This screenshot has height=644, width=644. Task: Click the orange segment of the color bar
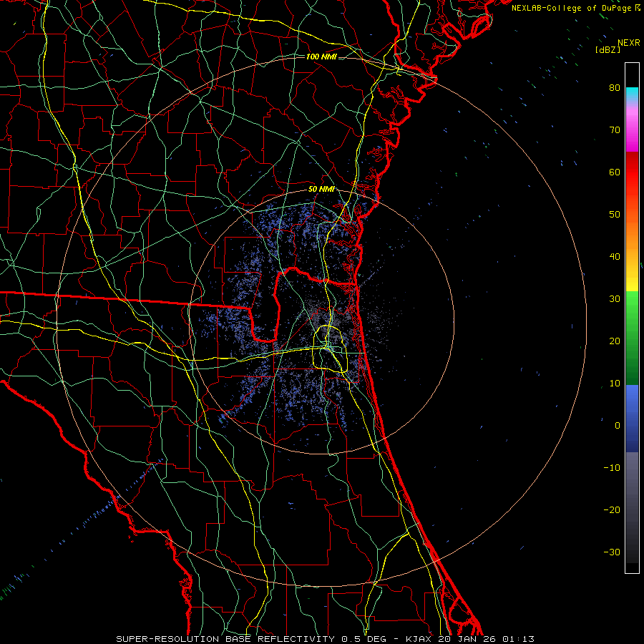(x=632, y=230)
